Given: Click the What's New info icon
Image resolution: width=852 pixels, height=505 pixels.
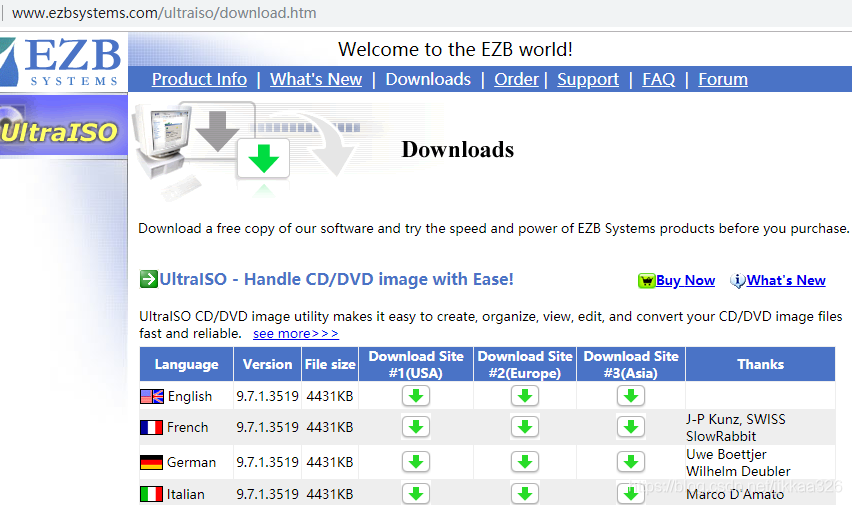Looking at the screenshot, I should tap(737, 280).
